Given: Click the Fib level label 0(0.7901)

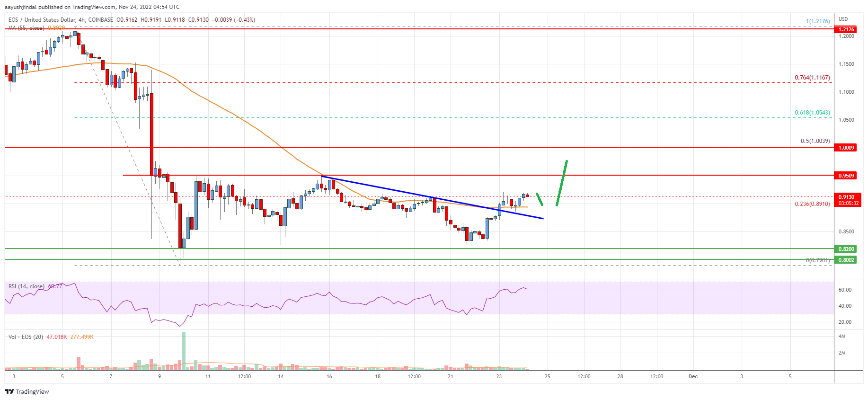Looking at the screenshot, I should click(818, 260).
